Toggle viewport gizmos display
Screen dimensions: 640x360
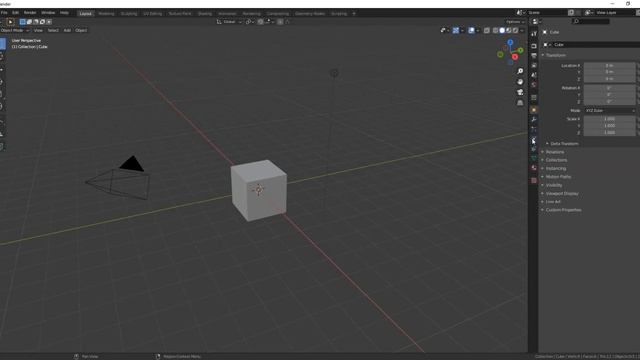[x=456, y=30]
